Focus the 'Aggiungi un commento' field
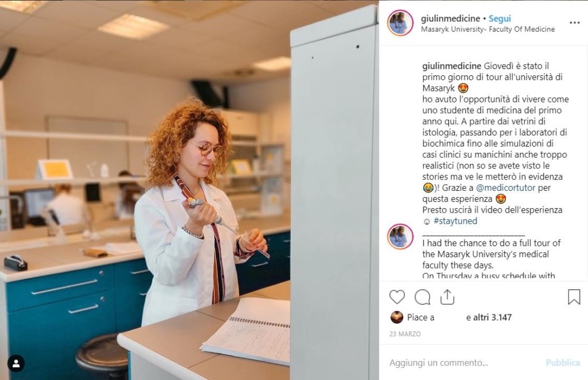 [x=463, y=363]
